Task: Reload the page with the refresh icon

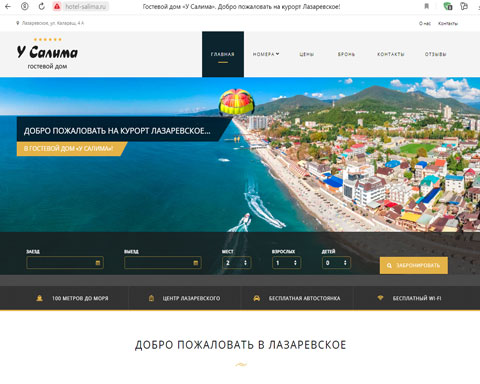Action: click(41, 6)
